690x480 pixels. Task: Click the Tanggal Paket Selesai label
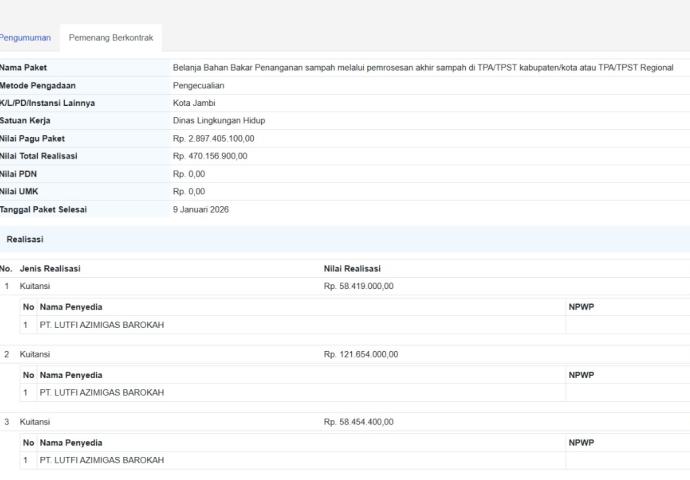click(43, 209)
